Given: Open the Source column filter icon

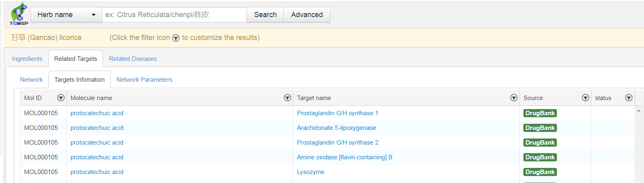Looking at the screenshot, I should (586, 98).
